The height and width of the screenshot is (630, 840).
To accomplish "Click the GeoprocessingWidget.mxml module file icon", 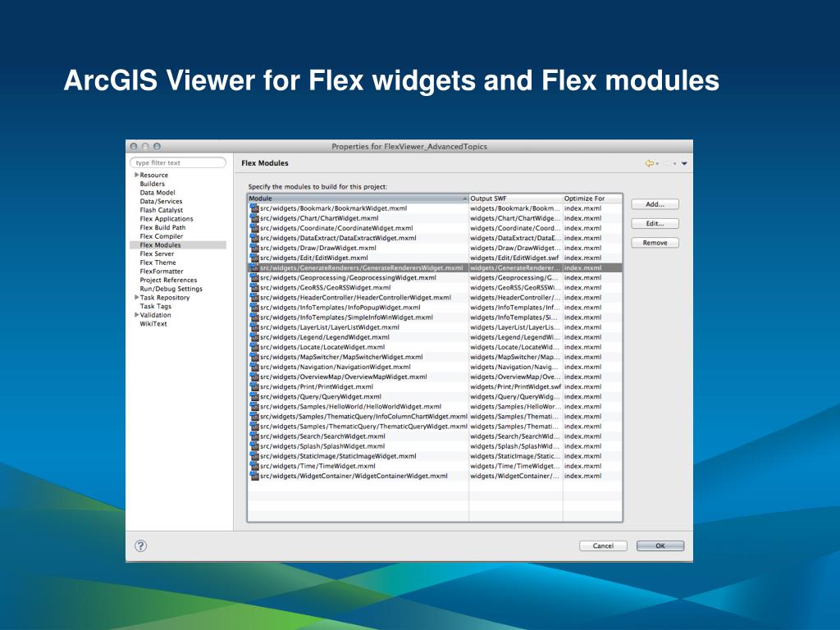I will click(x=254, y=277).
